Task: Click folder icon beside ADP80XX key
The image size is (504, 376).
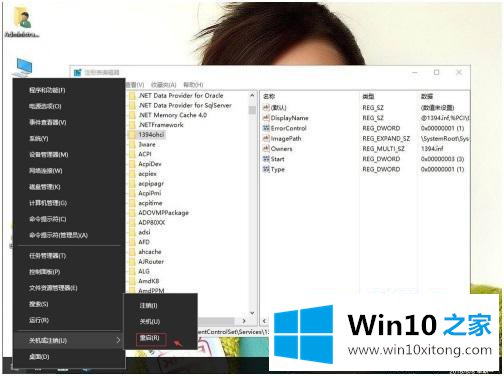Action: [133, 223]
